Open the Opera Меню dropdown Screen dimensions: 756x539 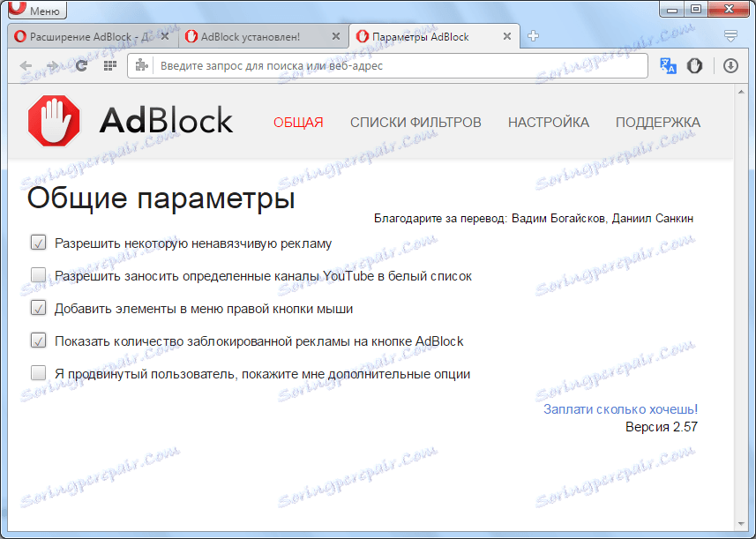point(34,10)
